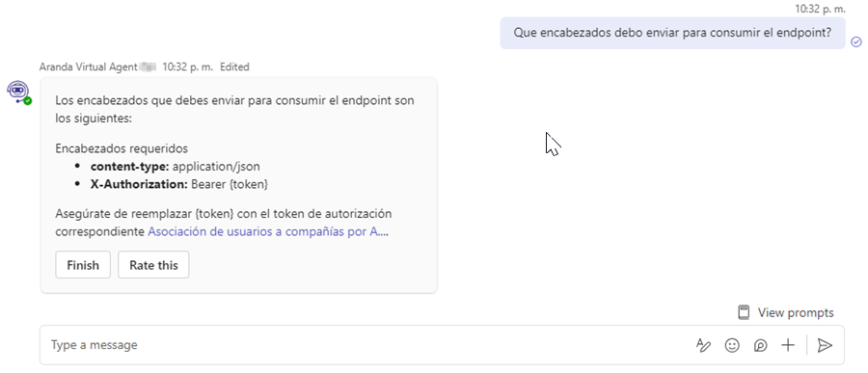The height and width of the screenshot is (373, 868).
Task: Select the Finish button
Action: pyautogui.click(x=83, y=265)
